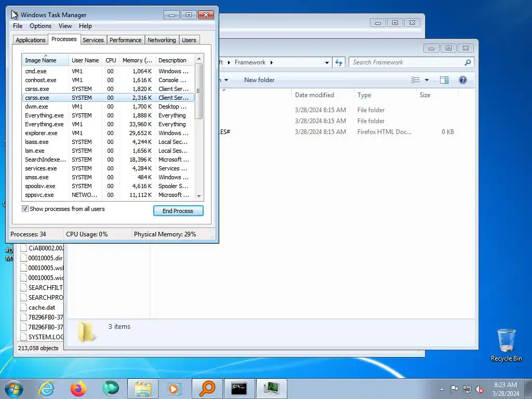
Task: Click the Explorer help question mark icon
Action: point(462,80)
